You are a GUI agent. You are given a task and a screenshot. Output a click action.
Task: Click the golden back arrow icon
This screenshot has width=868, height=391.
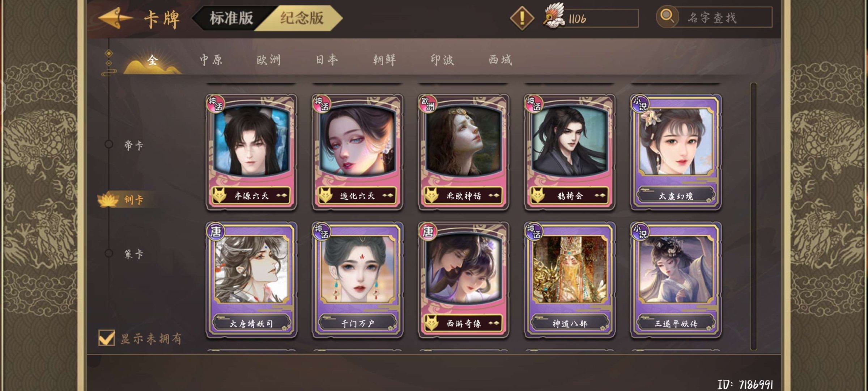(x=115, y=18)
